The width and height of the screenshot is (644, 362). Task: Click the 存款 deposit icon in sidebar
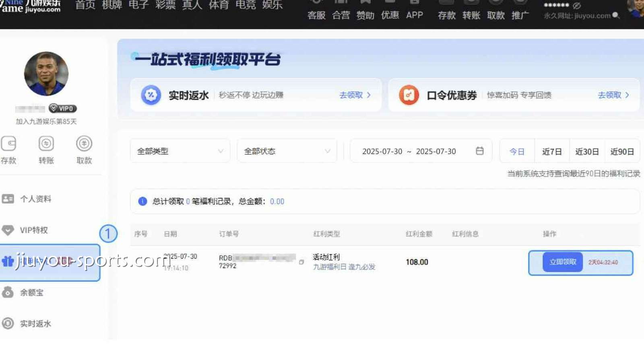[8, 144]
